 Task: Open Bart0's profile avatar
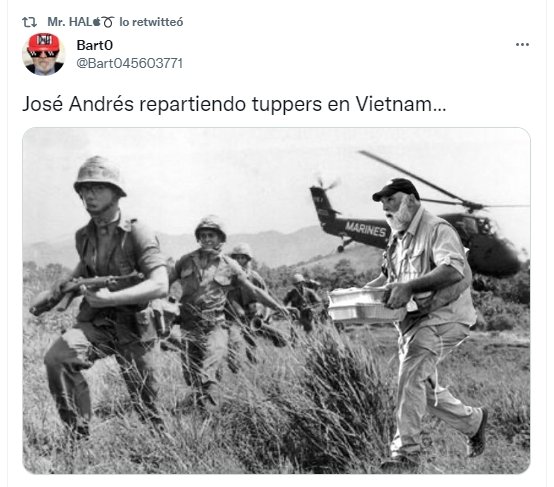coord(43,54)
